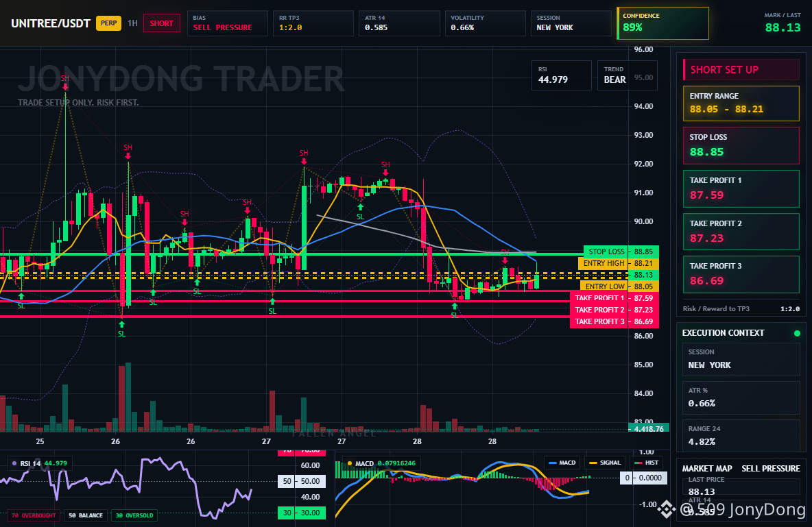Click the SHORT SET UP panel header

pos(741,69)
